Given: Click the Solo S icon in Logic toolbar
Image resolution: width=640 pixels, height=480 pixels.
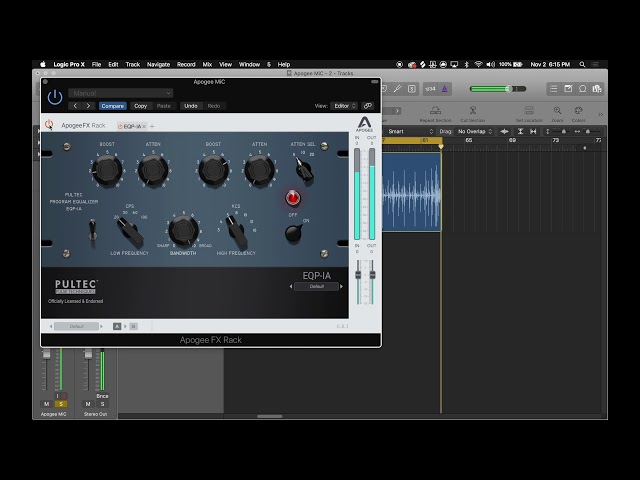Looking at the screenshot, I should click(x=412, y=89).
